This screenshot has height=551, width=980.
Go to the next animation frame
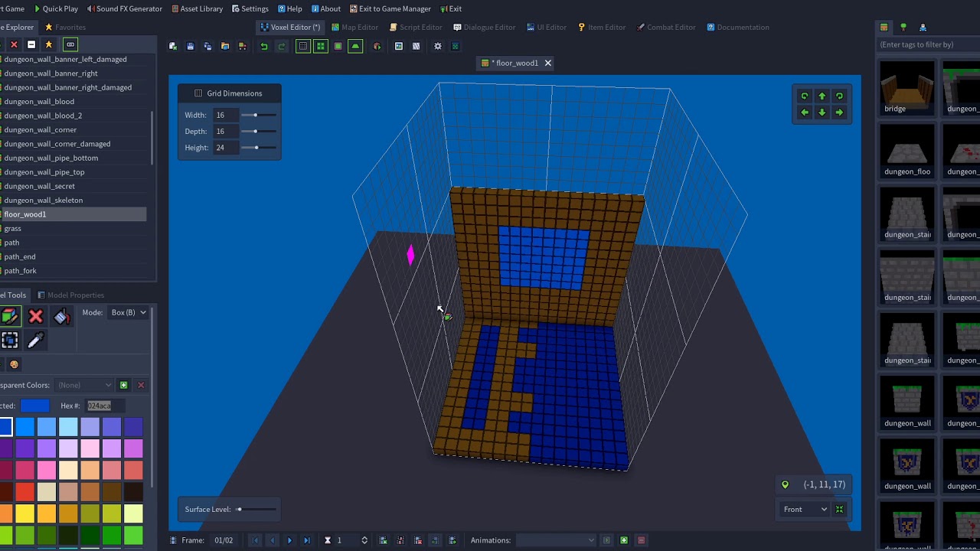289,540
